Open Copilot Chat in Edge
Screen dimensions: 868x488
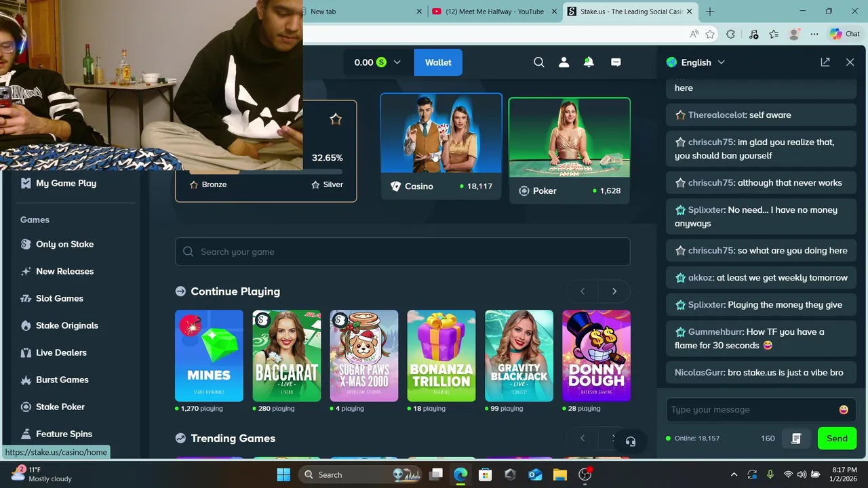coord(845,34)
